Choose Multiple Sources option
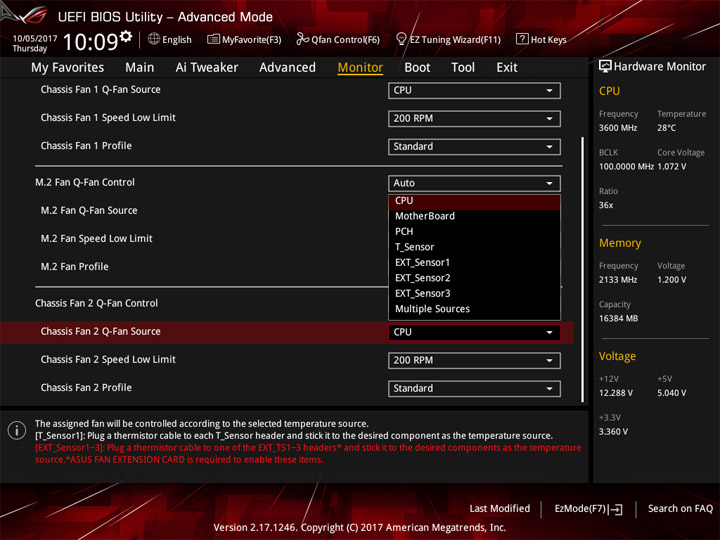Viewport: 720px width, 540px height. pos(474,309)
